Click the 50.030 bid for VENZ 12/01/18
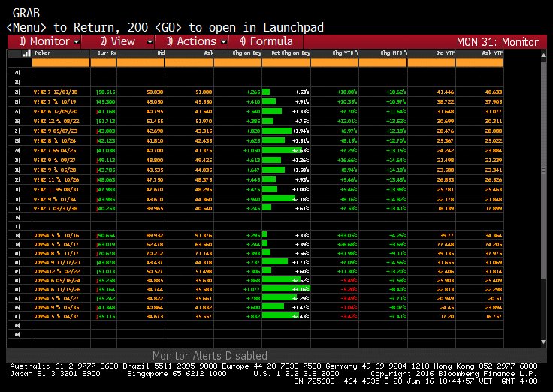Screen dimensions: 553x392 pos(155,92)
